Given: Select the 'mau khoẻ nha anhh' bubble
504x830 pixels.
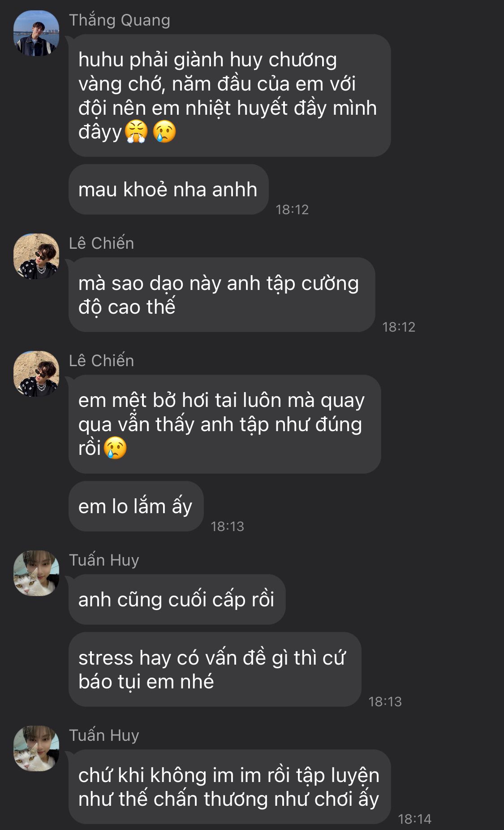Looking at the screenshot, I should [x=168, y=189].
